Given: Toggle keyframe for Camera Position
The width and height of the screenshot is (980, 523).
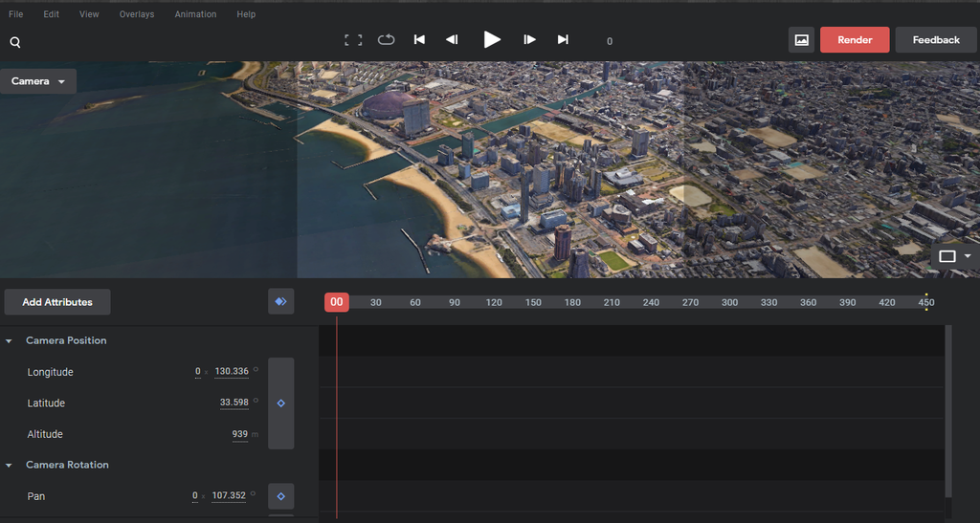Looking at the screenshot, I should [280, 403].
